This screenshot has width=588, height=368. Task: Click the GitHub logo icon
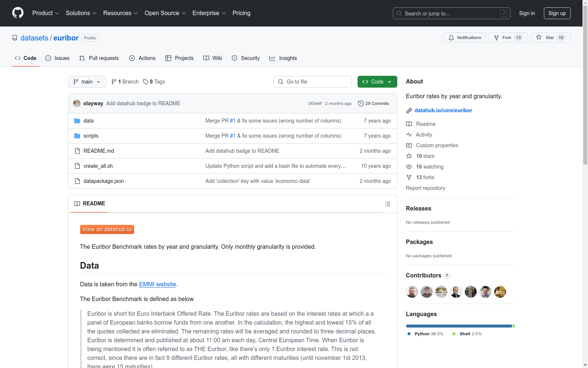pos(18,13)
